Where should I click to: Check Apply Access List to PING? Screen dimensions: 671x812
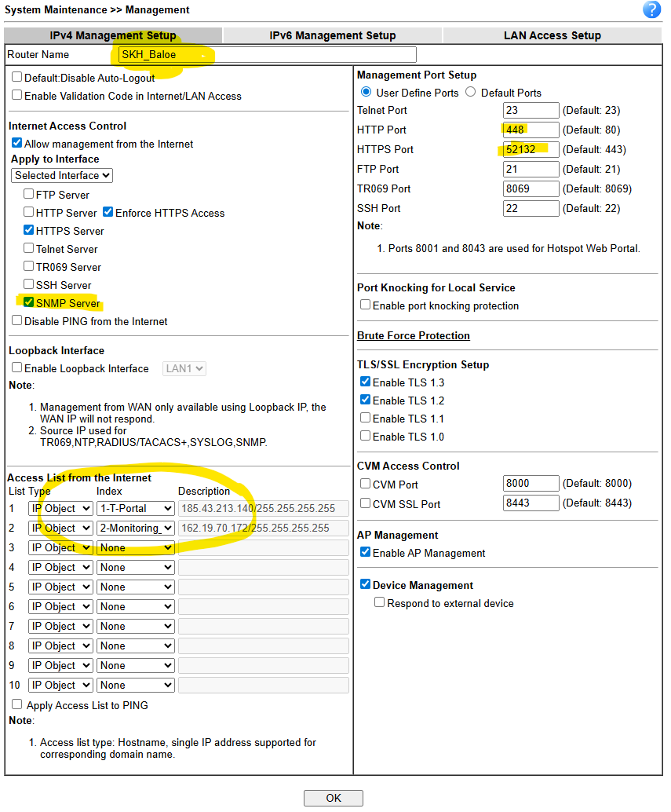tap(17, 704)
